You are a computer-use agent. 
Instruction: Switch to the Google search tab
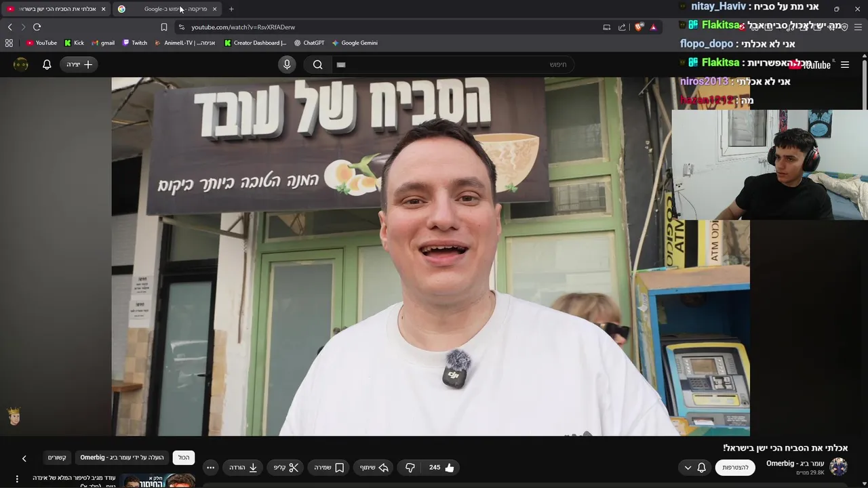click(166, 9)
